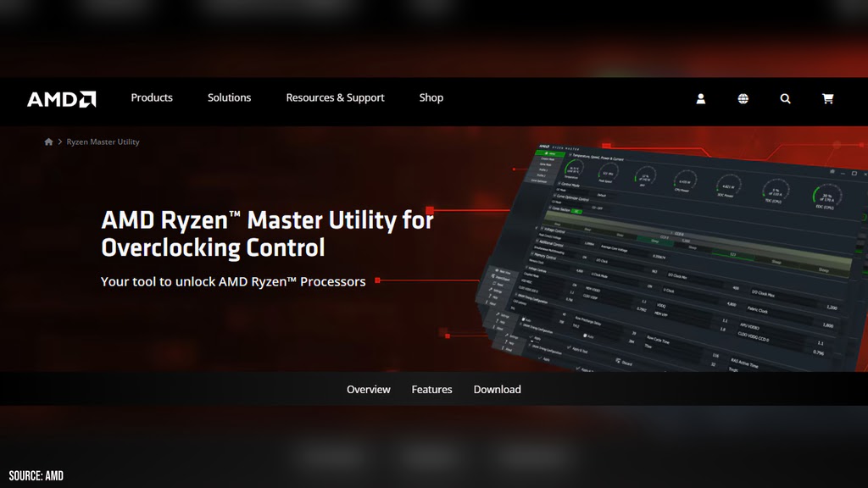Open the globe language selector icon
This screenshot has width=868, height=488.
743,98
